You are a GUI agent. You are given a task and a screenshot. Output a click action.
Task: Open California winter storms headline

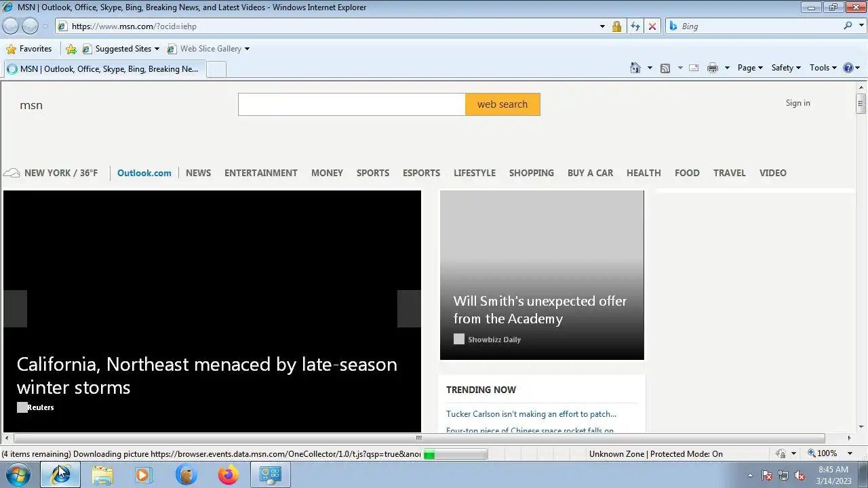tap(207, 375)
